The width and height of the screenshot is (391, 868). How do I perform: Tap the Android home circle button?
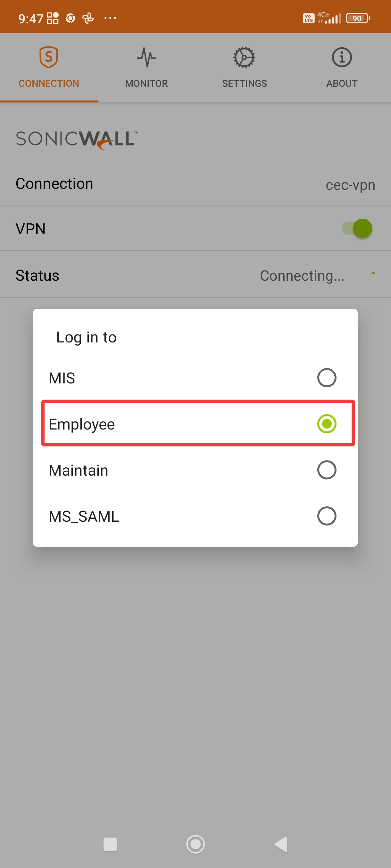click(x=196, y=844)
